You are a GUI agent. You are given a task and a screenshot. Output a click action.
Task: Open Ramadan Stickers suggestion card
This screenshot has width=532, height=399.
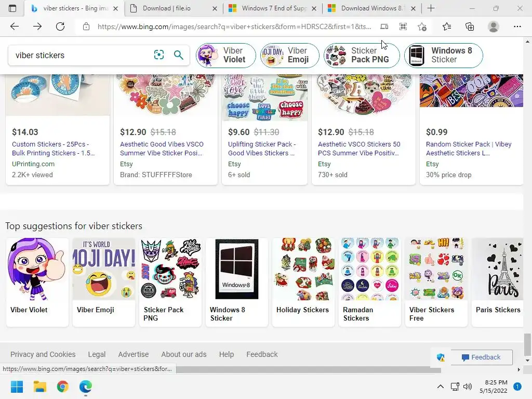click(370, 282)
